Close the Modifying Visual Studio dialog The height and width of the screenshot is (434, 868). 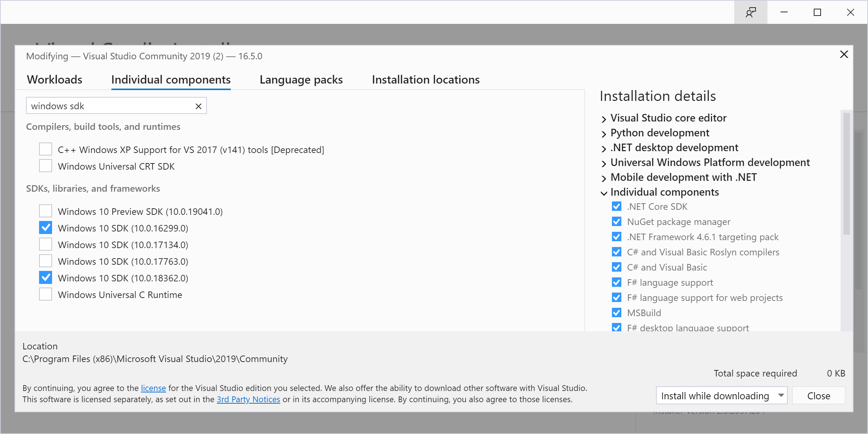(x=844, y=54)
